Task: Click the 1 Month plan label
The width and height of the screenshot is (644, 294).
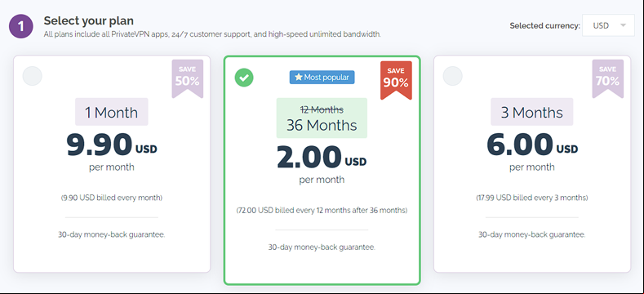Action: pos(111,112)
